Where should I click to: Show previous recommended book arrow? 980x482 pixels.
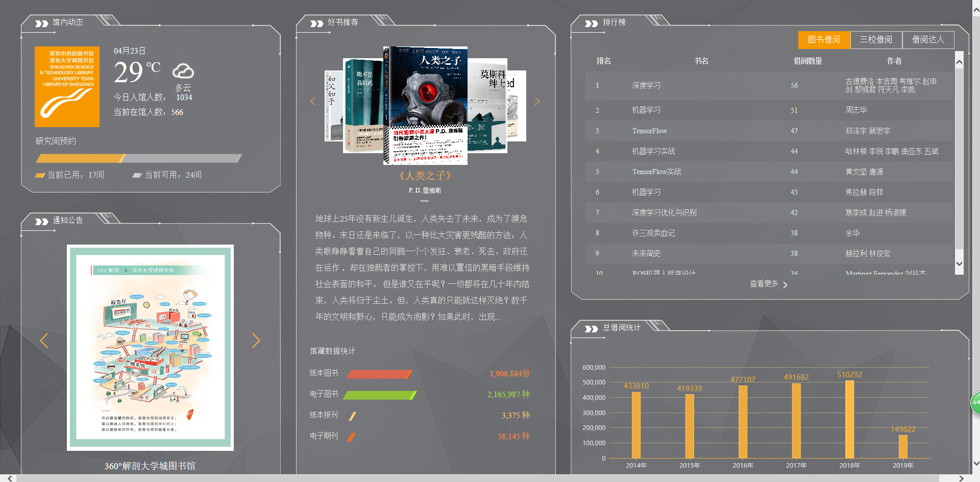(x=313, y=102)
